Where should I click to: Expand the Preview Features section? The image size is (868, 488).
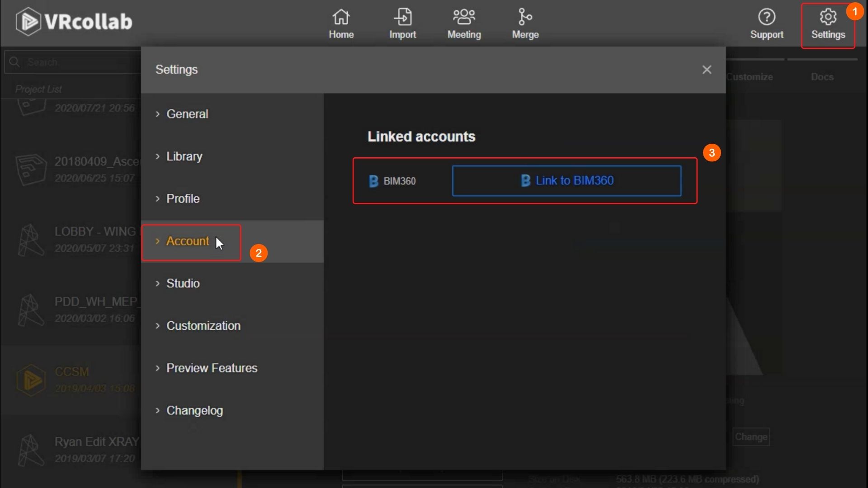(x=212, y=368)
